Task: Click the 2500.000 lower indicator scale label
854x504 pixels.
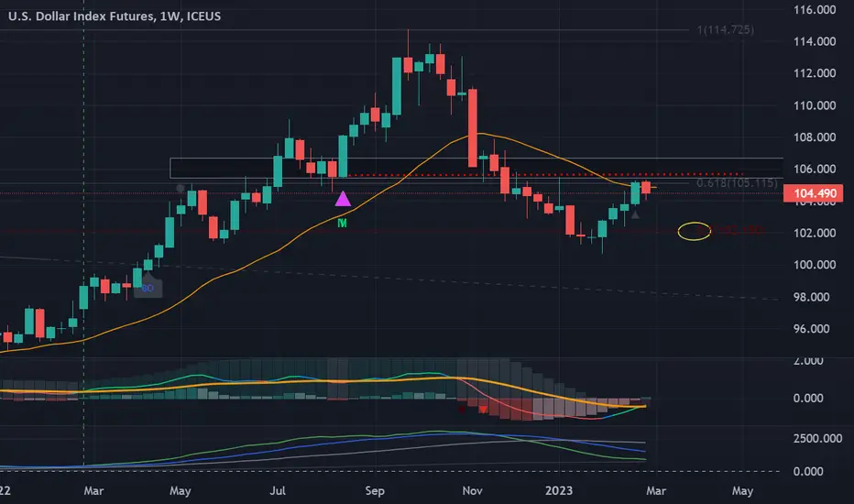Action: [817, 439]
